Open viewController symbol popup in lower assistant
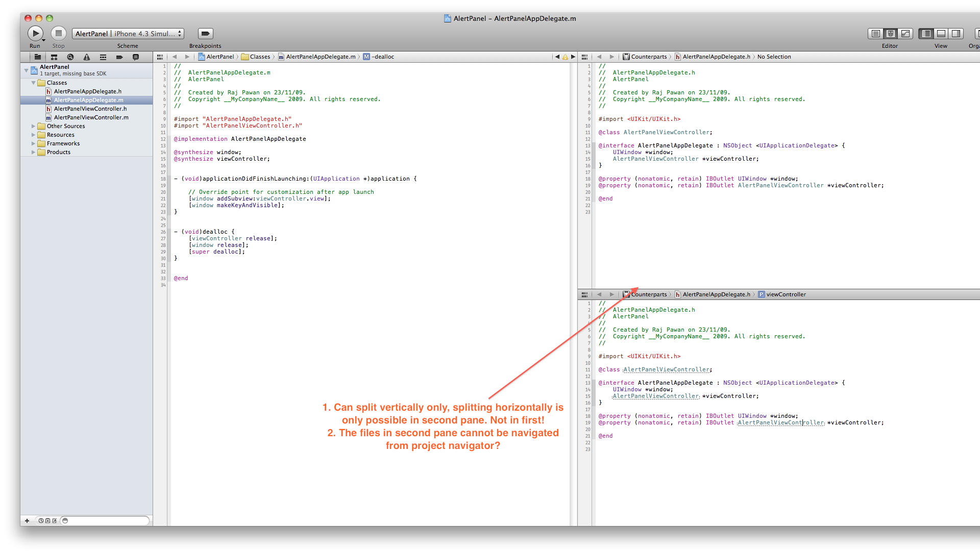Viewport: 980px width, 551px height. tap(782, 294)
